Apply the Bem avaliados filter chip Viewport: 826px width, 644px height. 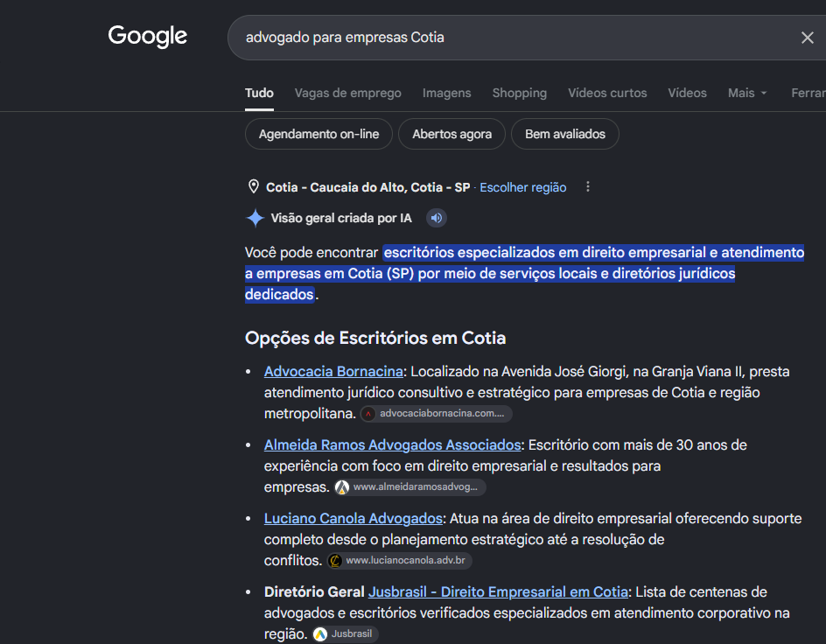coord(564,134)
